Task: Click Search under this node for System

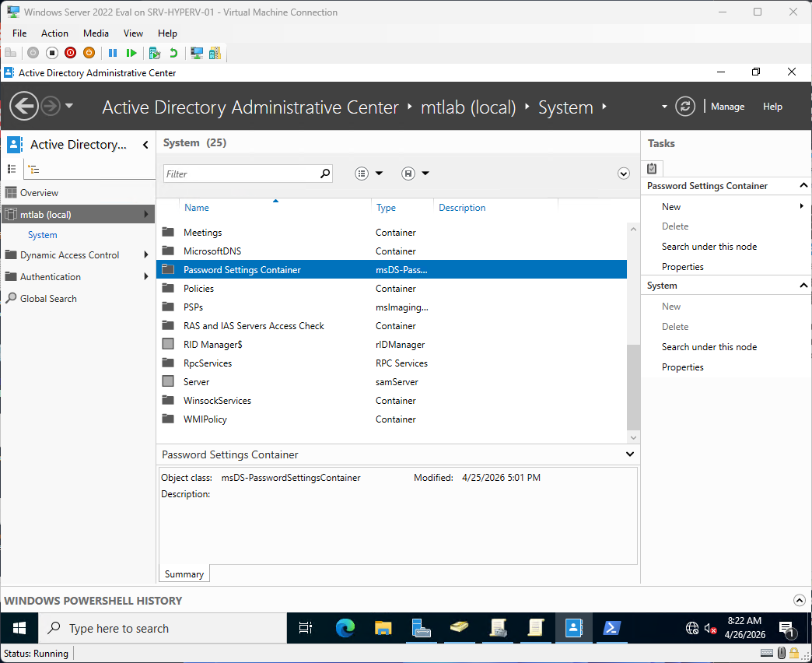Action: click(x=709, y=347)
